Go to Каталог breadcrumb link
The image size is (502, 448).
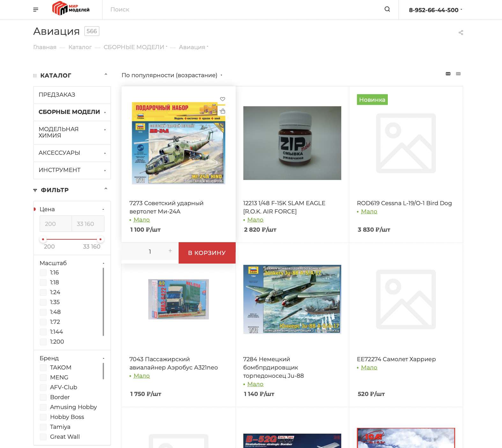click(80, 47)
